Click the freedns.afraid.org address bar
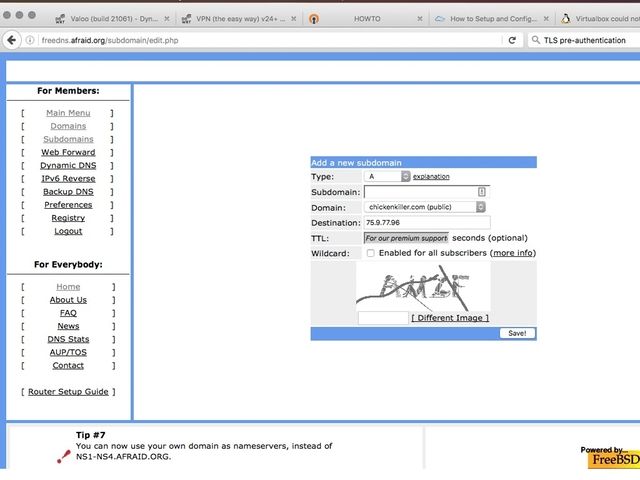This screenshot has height=480, width=640. 269,40
